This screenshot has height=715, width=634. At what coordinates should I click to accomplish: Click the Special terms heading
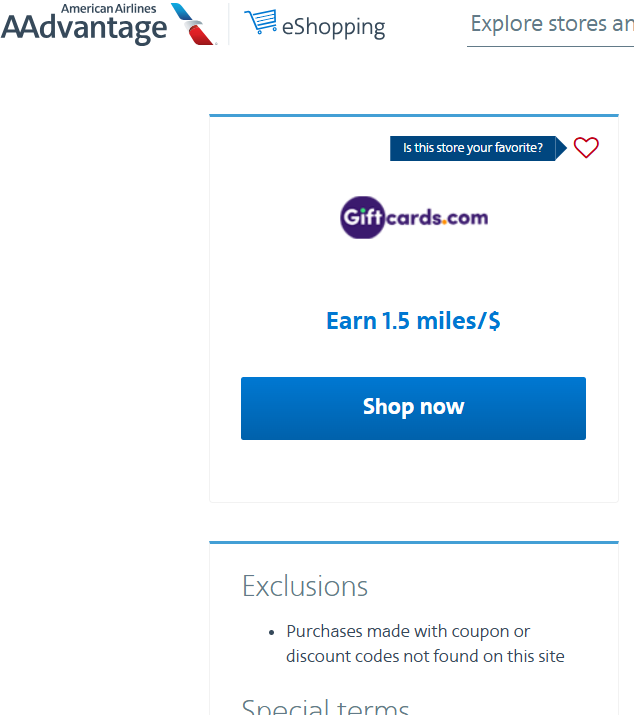325,707
